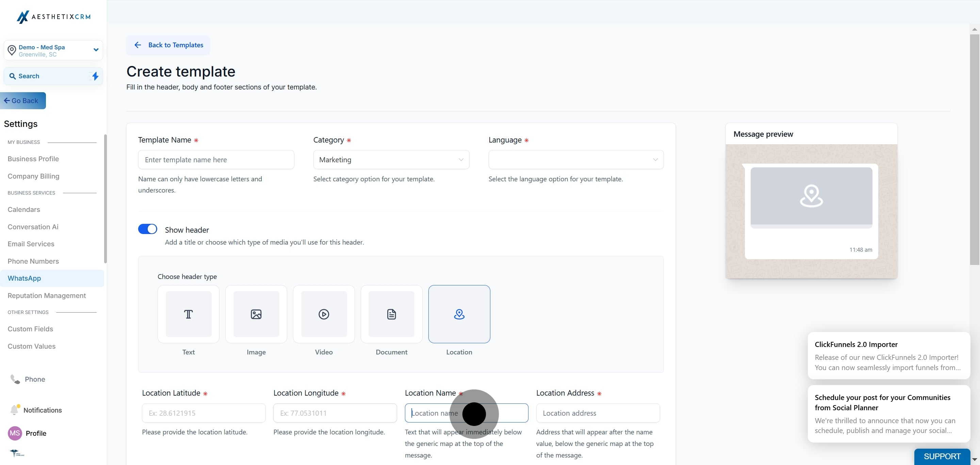This screenshot has height=465, width=980.
Task: Choose the Location header type icon
Action: click(x=459, y=314)
